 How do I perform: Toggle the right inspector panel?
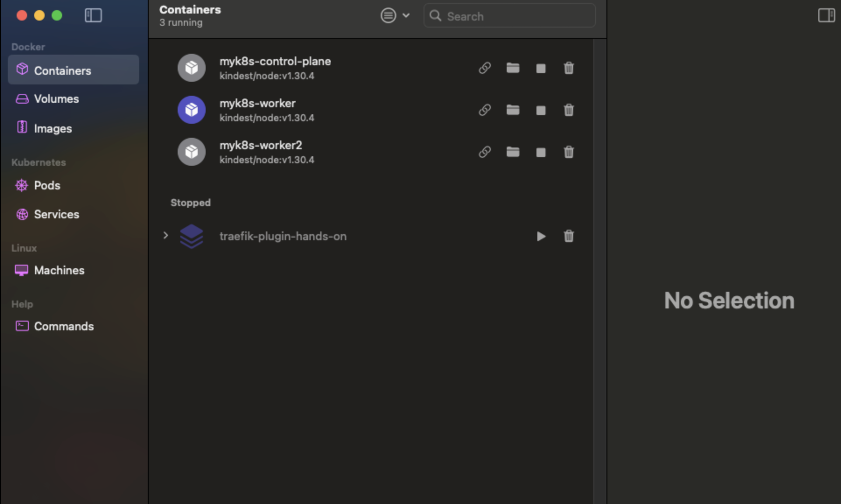point(826,16)
